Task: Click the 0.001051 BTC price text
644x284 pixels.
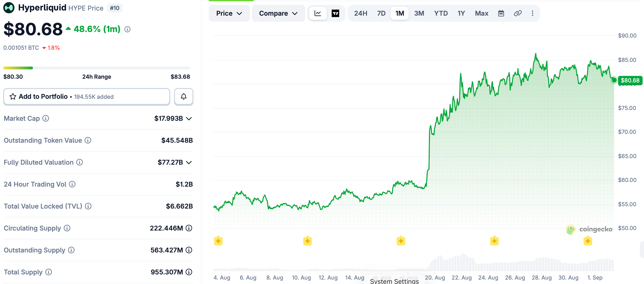Action: coord(21,48)
